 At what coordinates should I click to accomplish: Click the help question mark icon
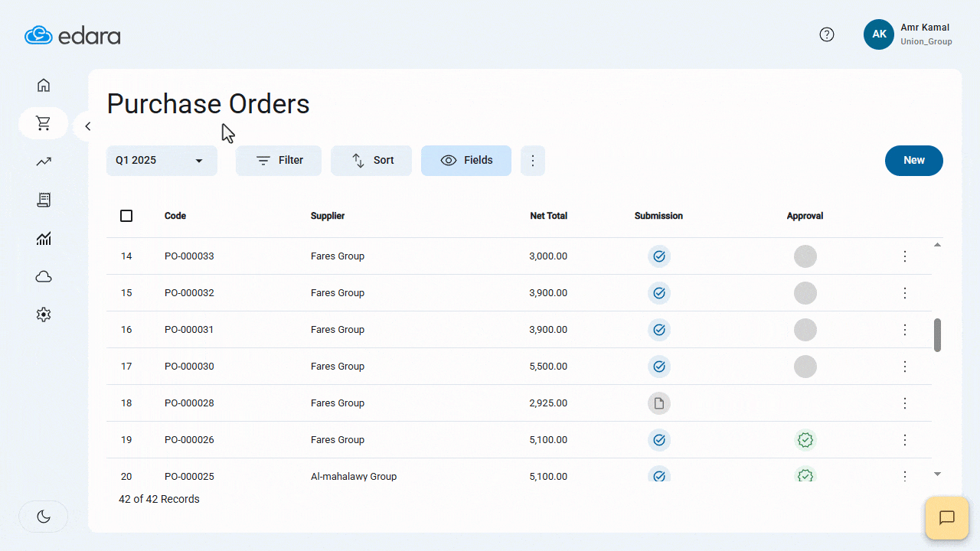point(827,34)
